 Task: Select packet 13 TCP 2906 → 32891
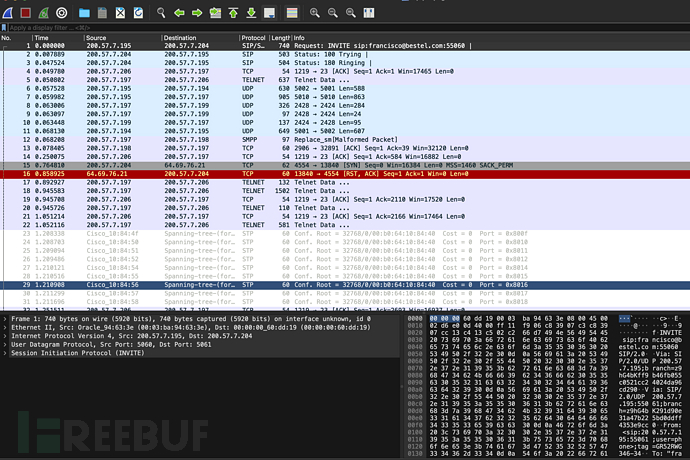tap(345, 148)
